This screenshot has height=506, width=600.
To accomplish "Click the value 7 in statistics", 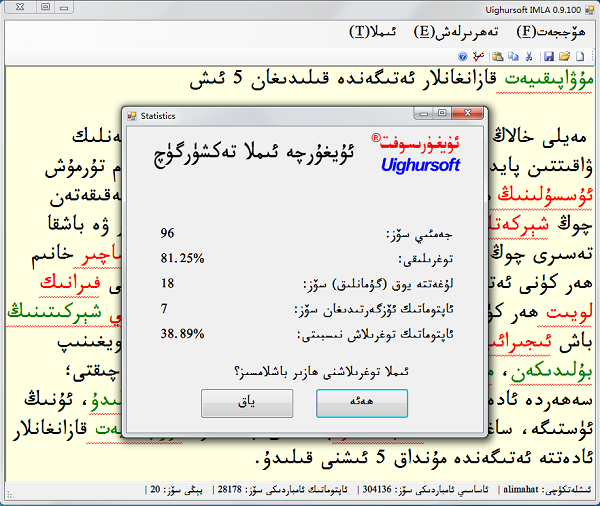I will (164, 308).
